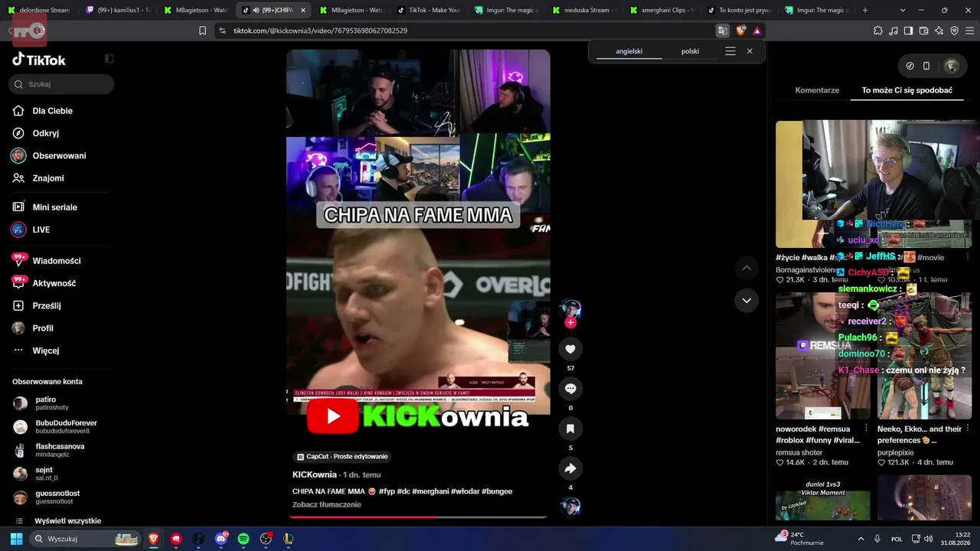Open #życie #walka recommended video thumbnail

[823, 184]
